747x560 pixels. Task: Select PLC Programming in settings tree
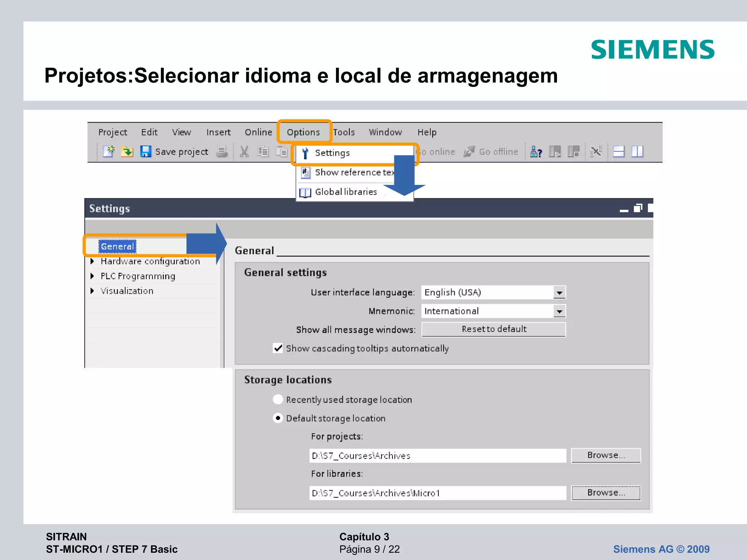138,276
